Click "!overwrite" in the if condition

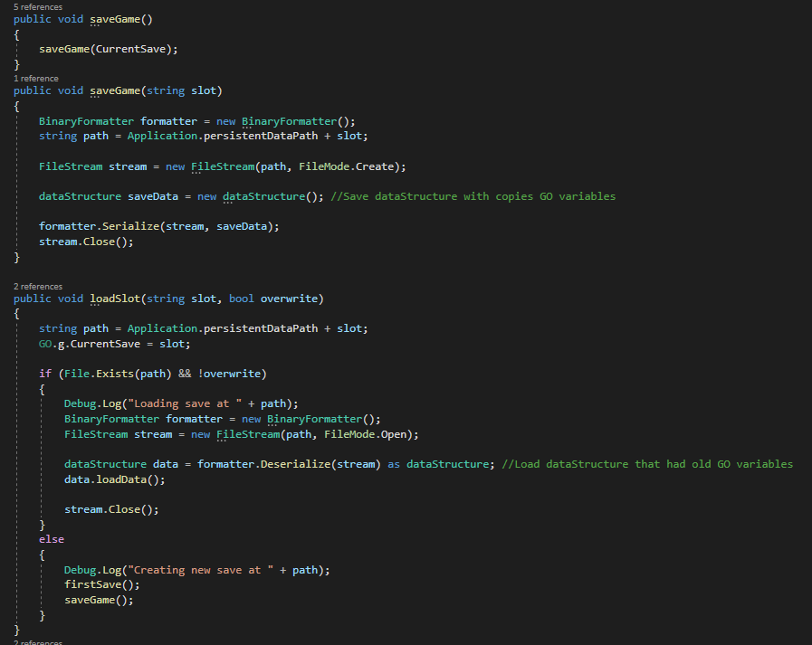[229, 374]
